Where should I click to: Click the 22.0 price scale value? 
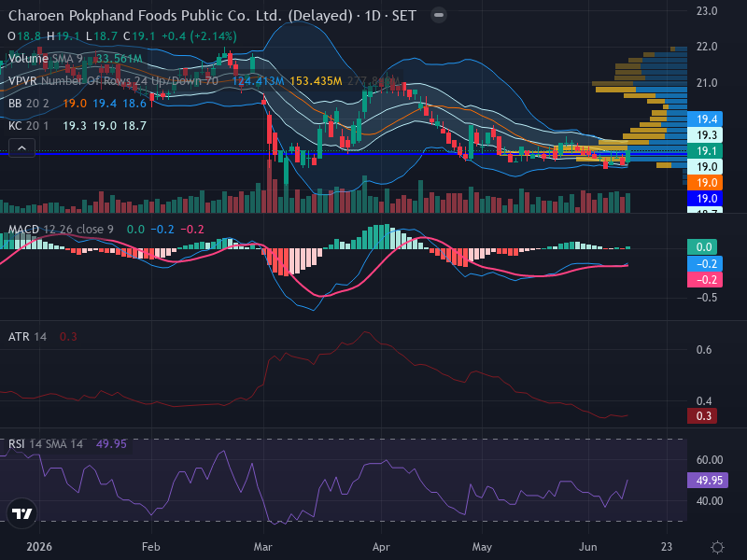707,47
